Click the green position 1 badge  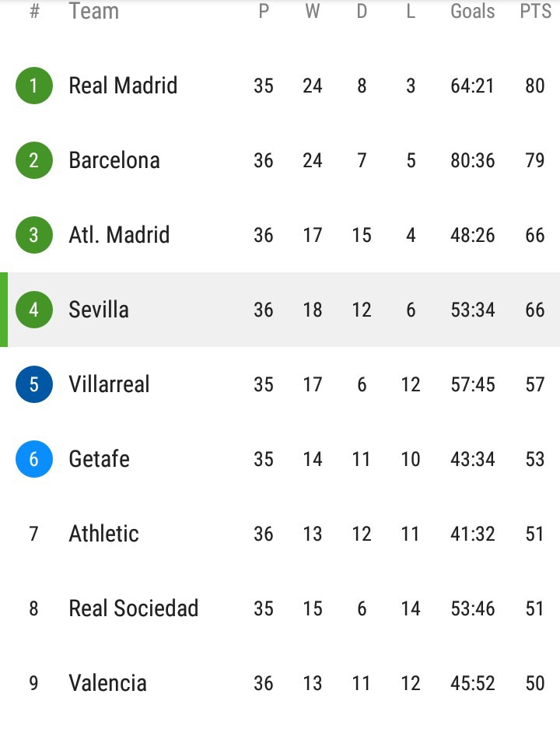coord(33,86)
